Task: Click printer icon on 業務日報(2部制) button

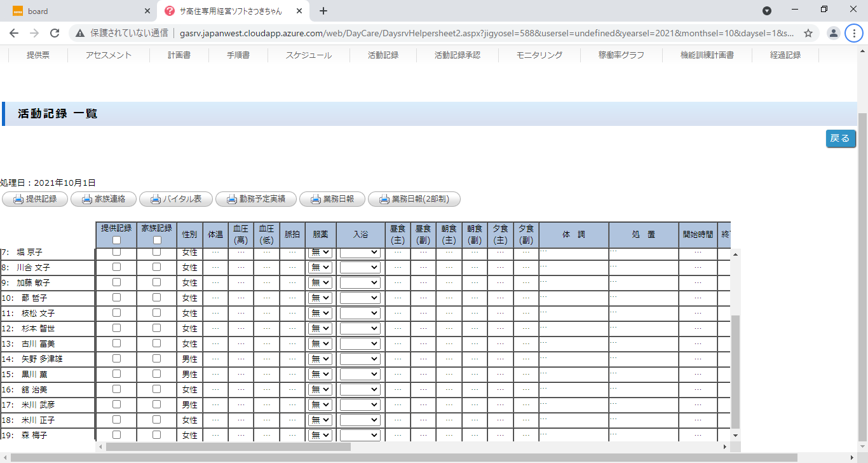Action: click(x=384, y=199)
